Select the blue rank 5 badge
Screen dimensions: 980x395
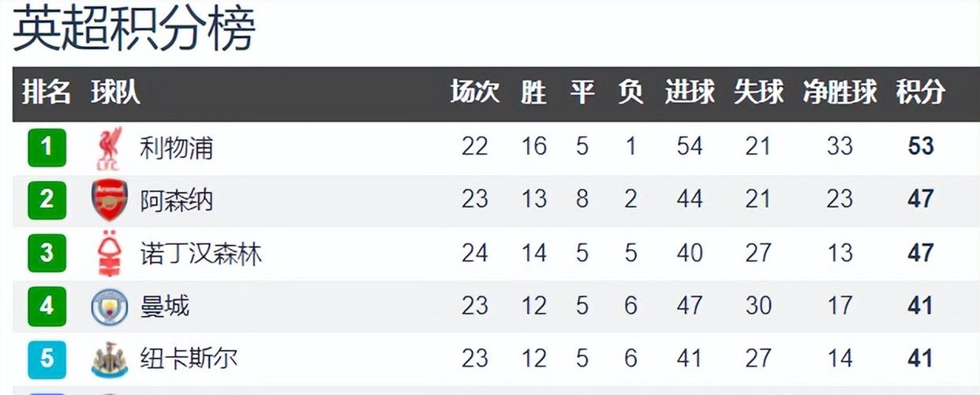[x=47, y=359]
